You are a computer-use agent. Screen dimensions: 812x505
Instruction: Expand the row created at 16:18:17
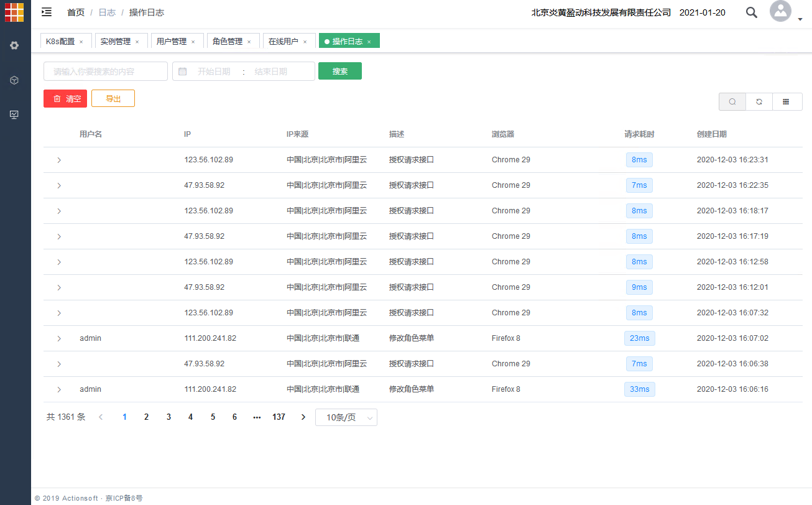click(x=59, y=211)
